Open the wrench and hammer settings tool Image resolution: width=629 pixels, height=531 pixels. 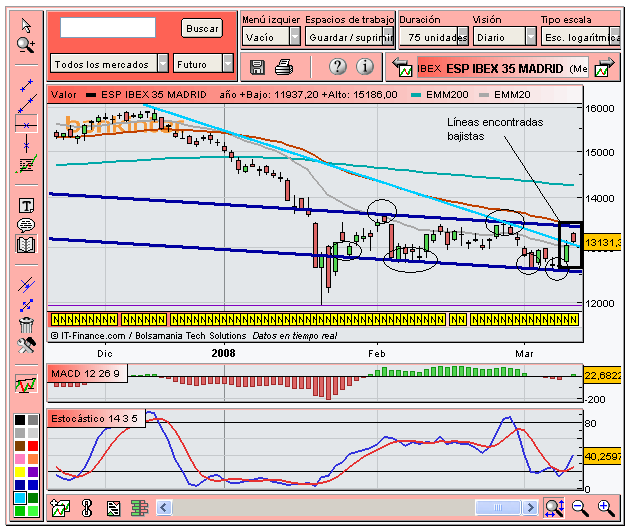pyautogui.click(x=26, y=345)
